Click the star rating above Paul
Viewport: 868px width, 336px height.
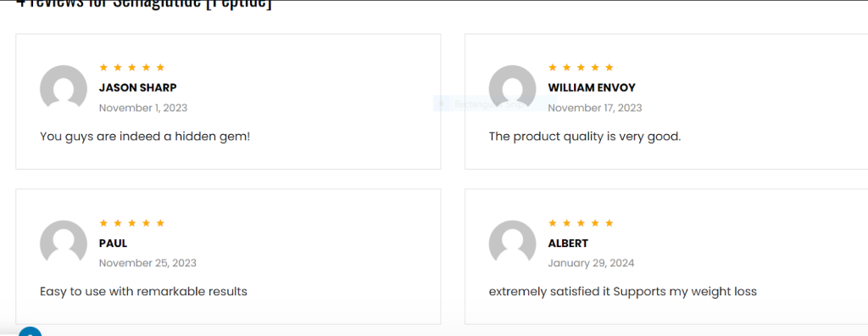tap(131, 223)
